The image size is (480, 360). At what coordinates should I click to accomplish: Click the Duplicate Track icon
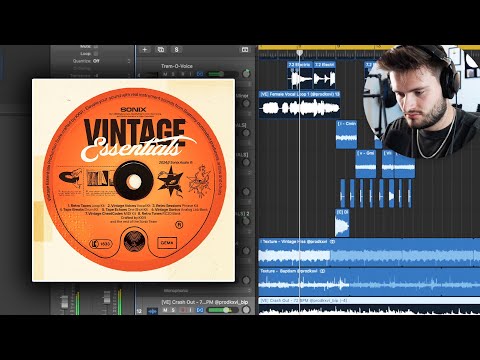(x=161, y=50)
